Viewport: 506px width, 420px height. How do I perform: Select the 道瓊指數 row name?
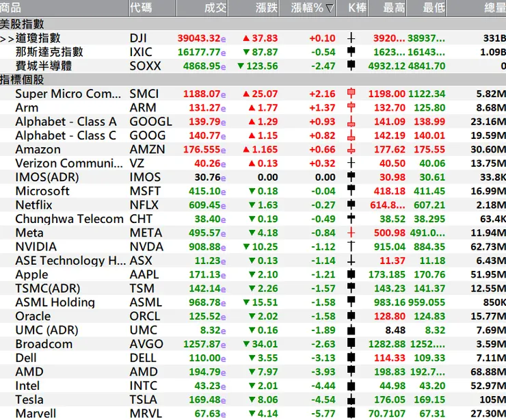point(38,38)
